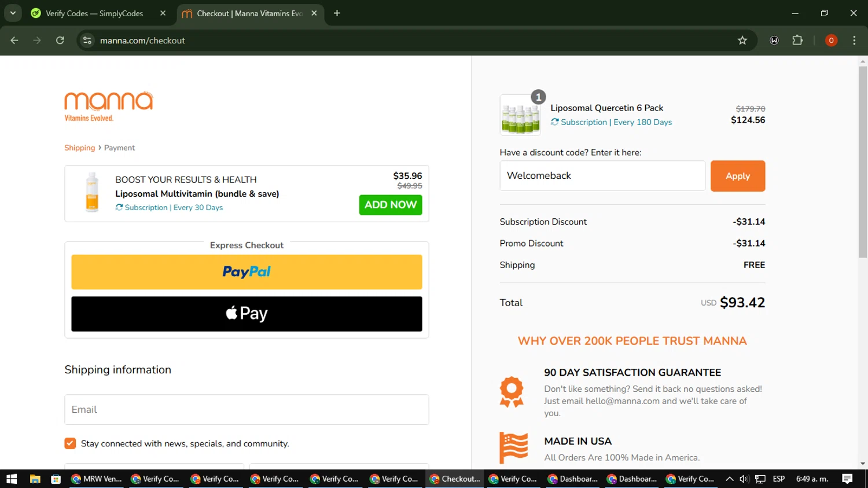Open the tab search dropdown arrow
The width and height of the screenshot is (868, 488).
(x=13, y=13)
